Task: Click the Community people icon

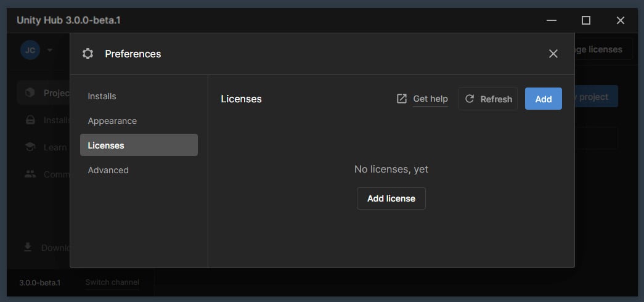Action: click(x=30, y=174)
